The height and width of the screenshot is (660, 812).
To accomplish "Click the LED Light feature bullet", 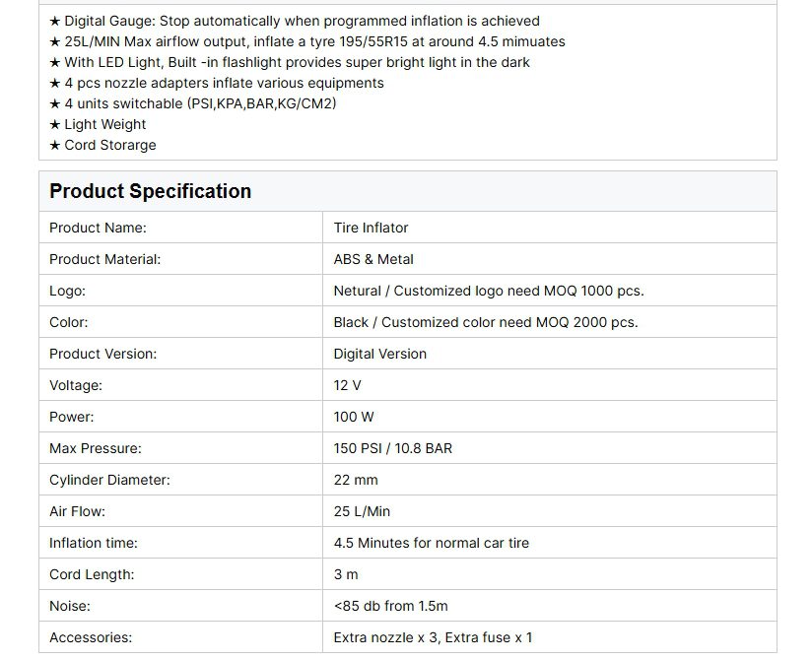I will click(289, 62).
